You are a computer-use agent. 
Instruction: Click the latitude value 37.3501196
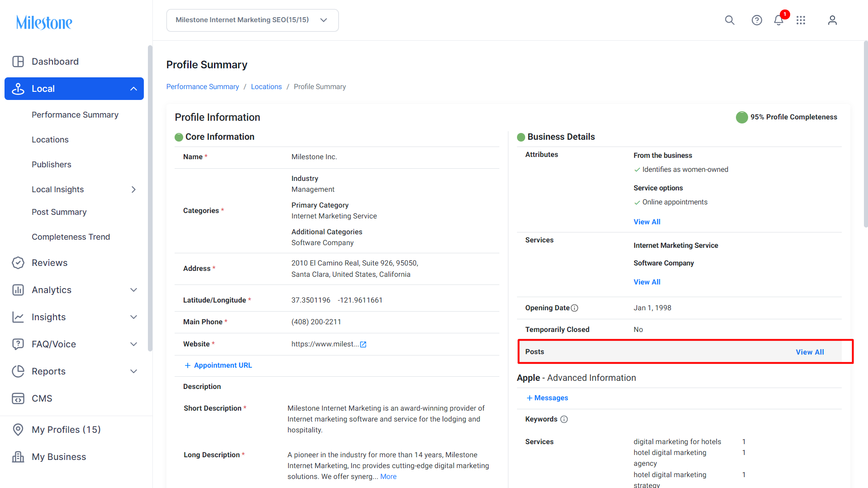click(x=311, y=300)
